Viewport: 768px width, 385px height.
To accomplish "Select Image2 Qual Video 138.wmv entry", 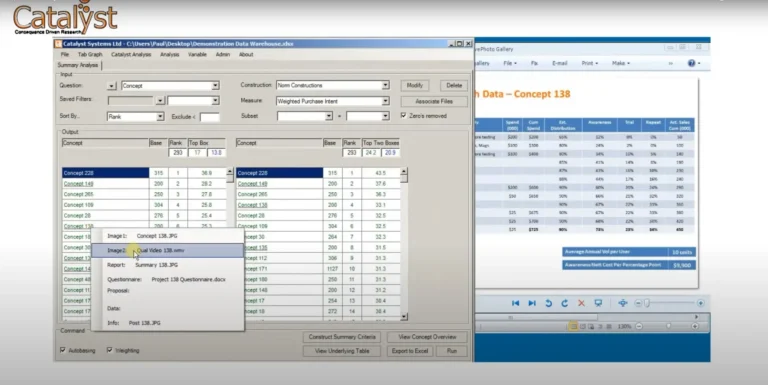I will (x=168, y=250).
